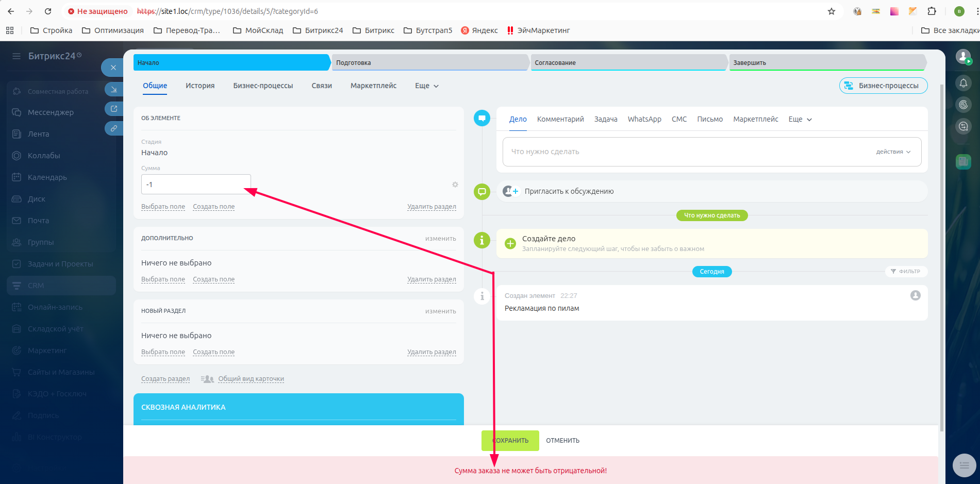Open the notifications bell icon

(x=963, y=84)
